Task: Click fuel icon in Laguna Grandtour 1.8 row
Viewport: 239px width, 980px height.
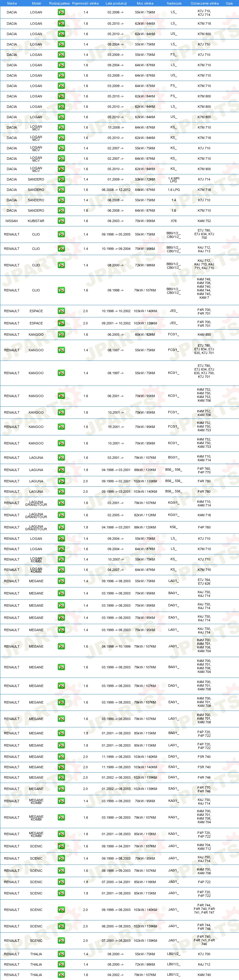Action: [x=61, y=527]
